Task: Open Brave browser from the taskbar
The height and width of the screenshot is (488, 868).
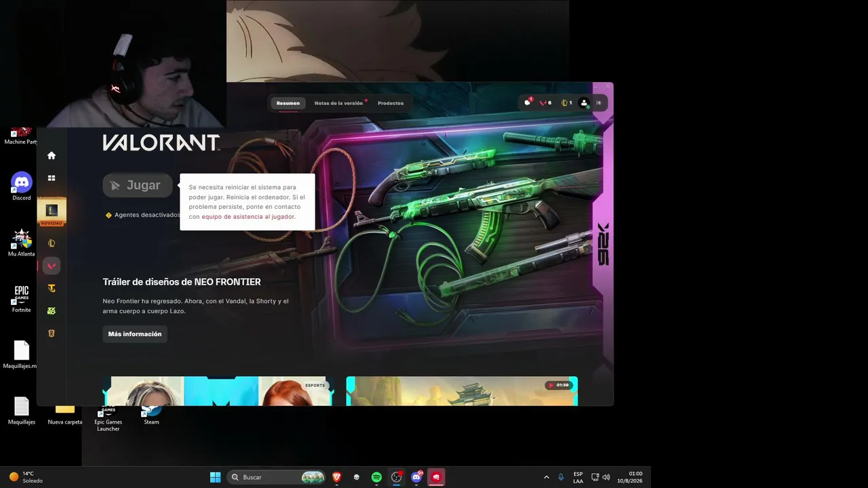Action: 337,477
